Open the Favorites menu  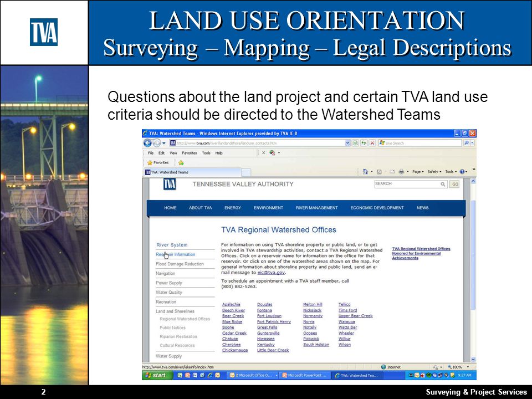(x=190, y=153)
